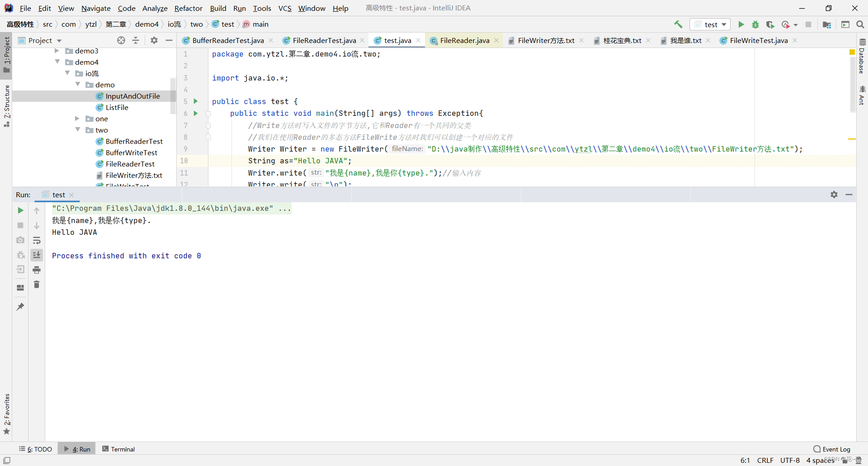This screenshot has height=466, width=868.
Task: Open the Terminal tool window
Action: point(122,449)
